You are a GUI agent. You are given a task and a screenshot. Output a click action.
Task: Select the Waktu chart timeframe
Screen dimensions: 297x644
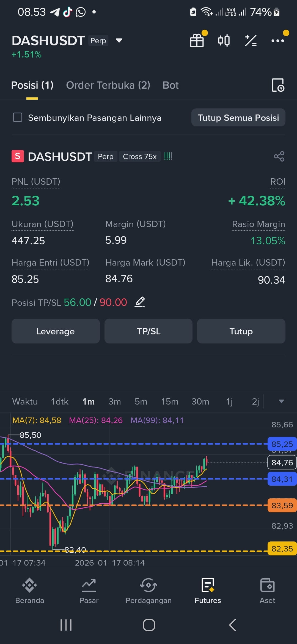click(25, 402)
